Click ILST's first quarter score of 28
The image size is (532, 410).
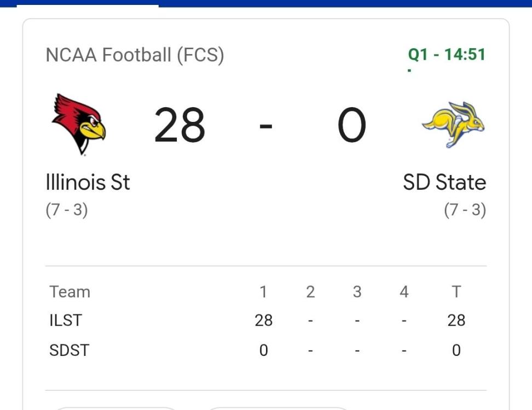263,320
